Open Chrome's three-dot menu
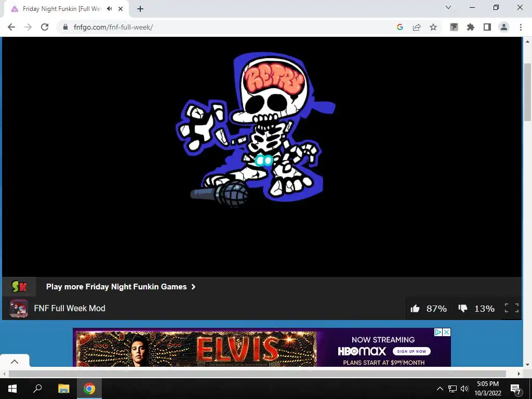Viewport: 532px width, 399px height. pyautogui.click(x=521, y=27)
